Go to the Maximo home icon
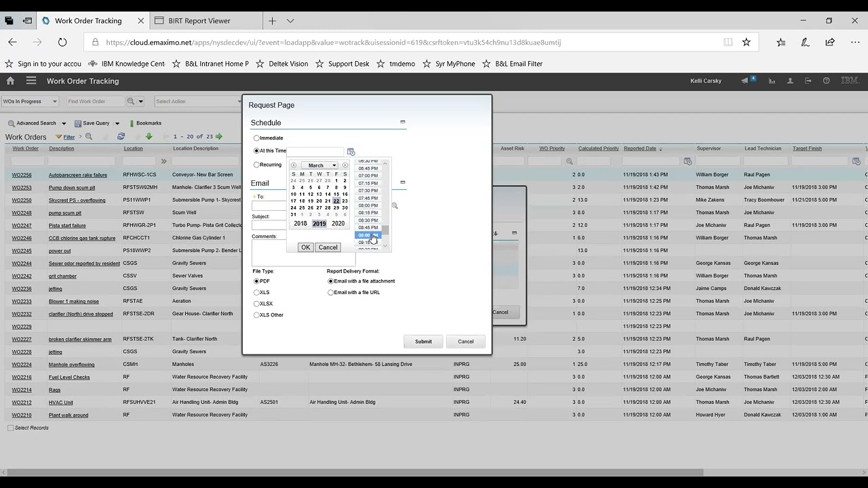Screen dimensions: 868x488 [x=10, y=81]
